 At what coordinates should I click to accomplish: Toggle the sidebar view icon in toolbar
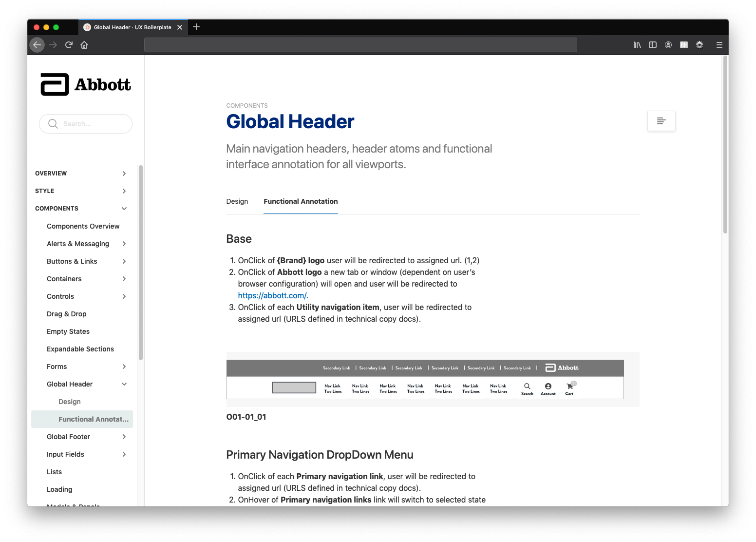coord(652,45)
